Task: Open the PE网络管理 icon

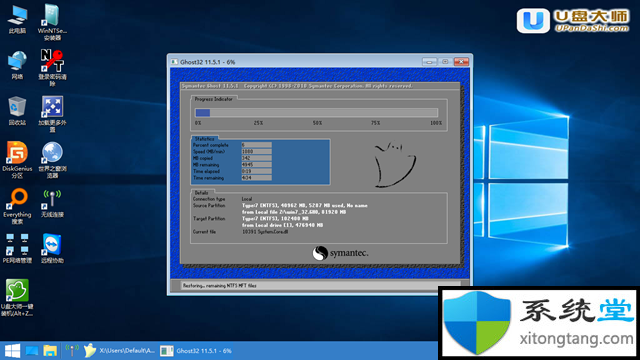Action: 17,248
